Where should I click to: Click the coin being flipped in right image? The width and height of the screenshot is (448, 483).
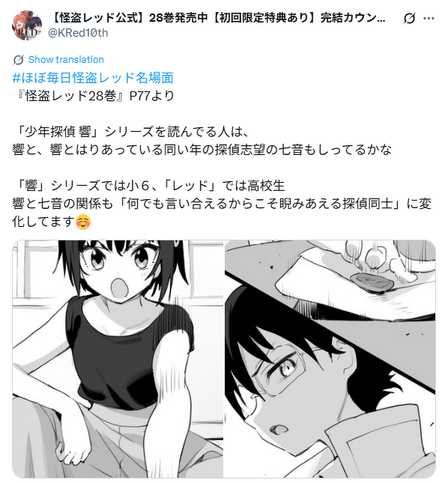point(372,282)
